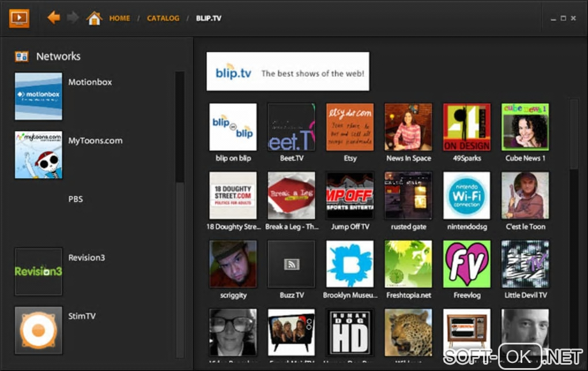This screenshot has width=588, height=371.
Task: Open the 49Sparks channel icon
Action: pyautogui.click(x=467, y=127)
